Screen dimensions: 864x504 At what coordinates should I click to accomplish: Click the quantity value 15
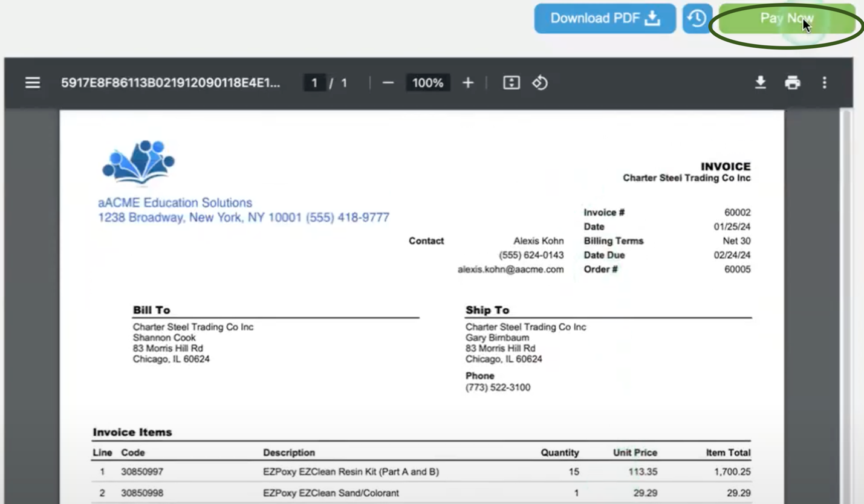pyautogui.click(x=574, y=471)
